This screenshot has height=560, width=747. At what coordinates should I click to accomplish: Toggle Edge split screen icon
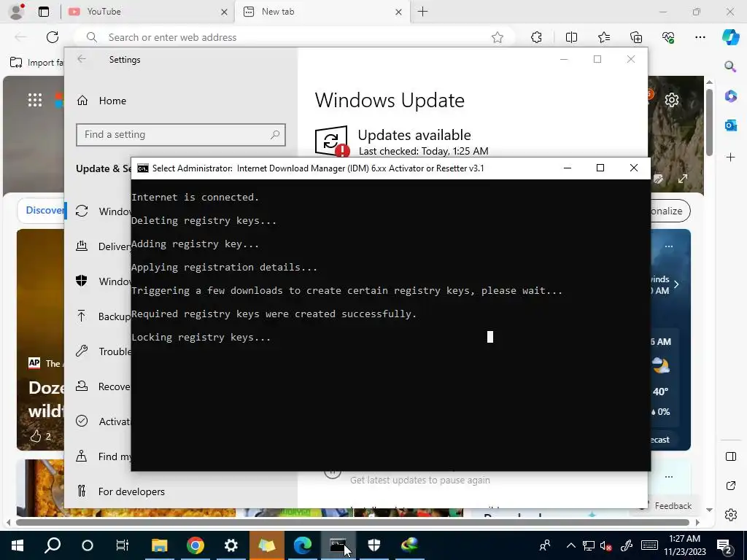pos(571,37)
